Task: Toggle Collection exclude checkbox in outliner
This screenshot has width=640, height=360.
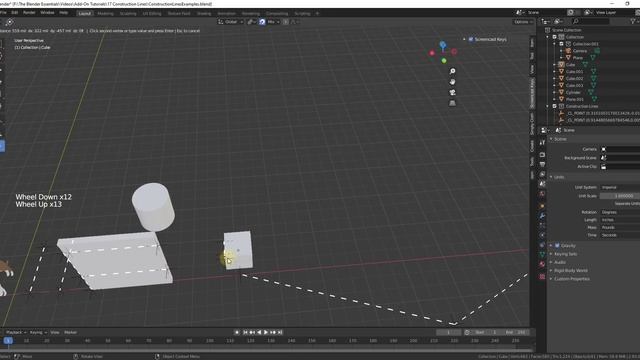Action: tap(555, 37)
